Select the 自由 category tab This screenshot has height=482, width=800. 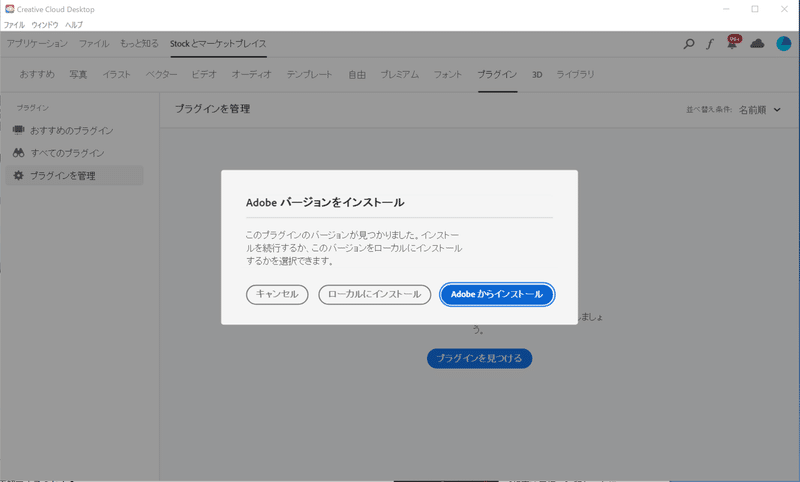coord(357,74)
